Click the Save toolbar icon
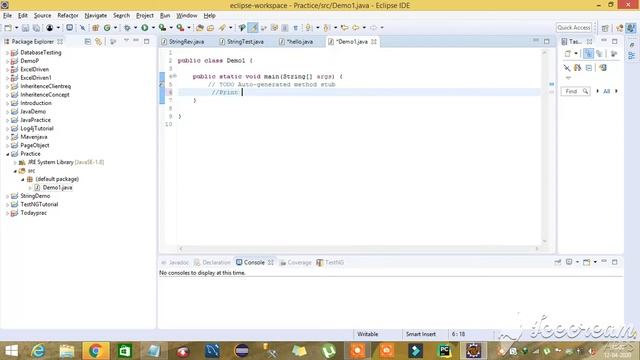 point(25,28)
